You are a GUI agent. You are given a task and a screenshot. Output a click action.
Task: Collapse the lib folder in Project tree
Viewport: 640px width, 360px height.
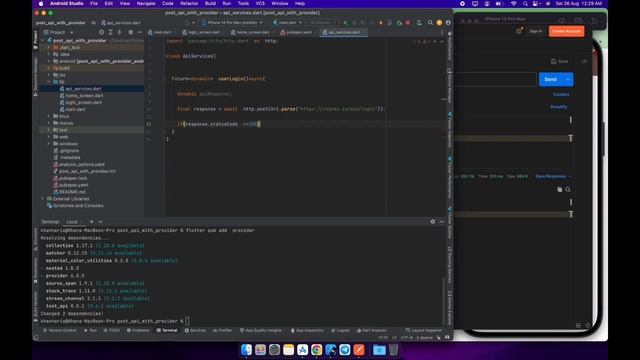pos(49,82)
